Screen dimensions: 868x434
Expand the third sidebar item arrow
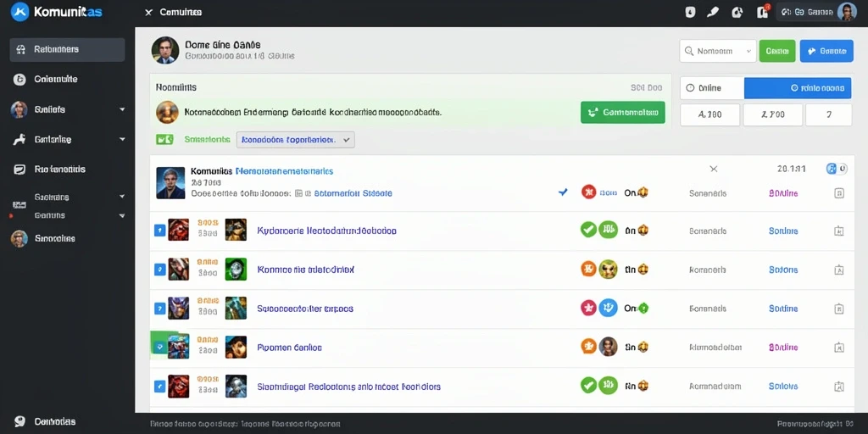122,109
